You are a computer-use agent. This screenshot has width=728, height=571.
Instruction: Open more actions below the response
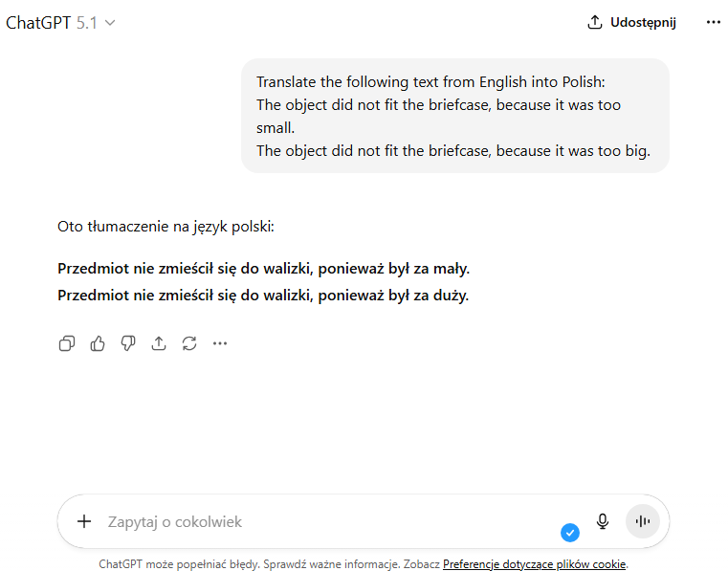(220, 343)
